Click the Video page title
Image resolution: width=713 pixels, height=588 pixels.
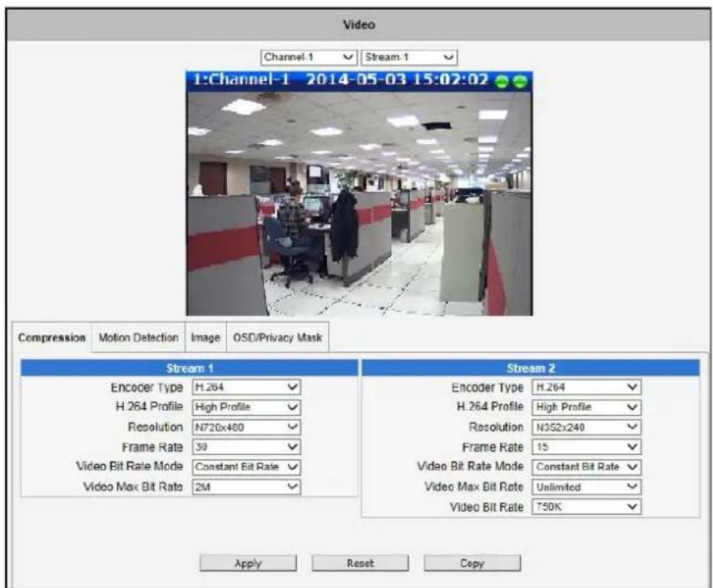(359, 25)
